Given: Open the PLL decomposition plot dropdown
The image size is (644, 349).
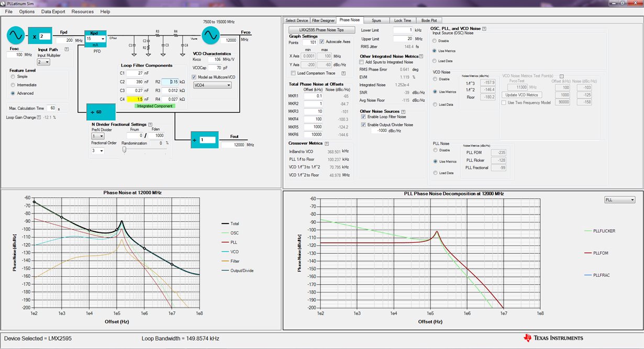Looking at the screenshot, I should [x=619, y=200].
